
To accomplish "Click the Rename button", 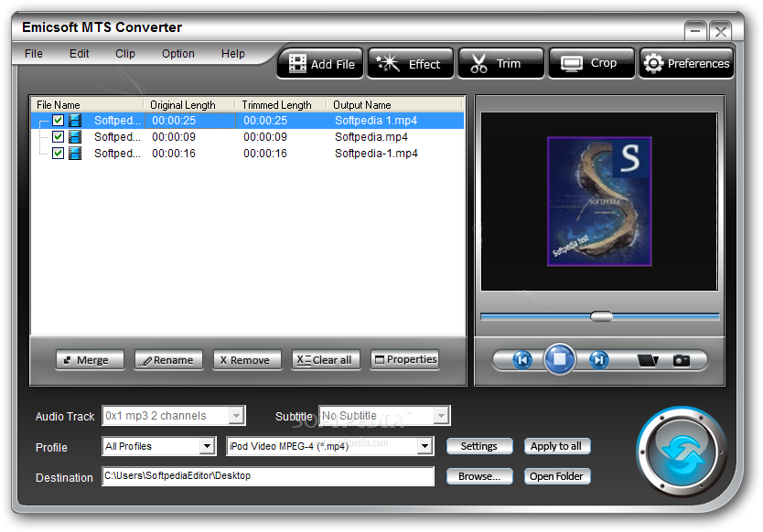I will pyautogui.click(x=168, y=360).
